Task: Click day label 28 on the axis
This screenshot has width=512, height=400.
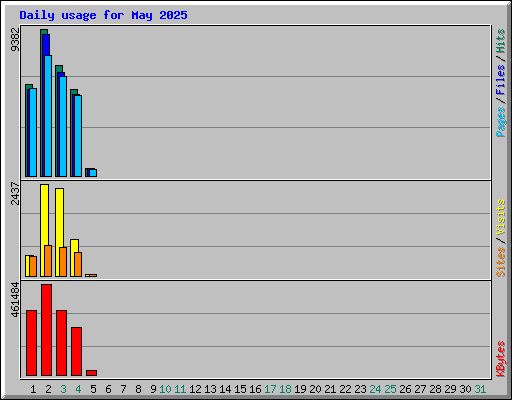Action: coord(435,389)
